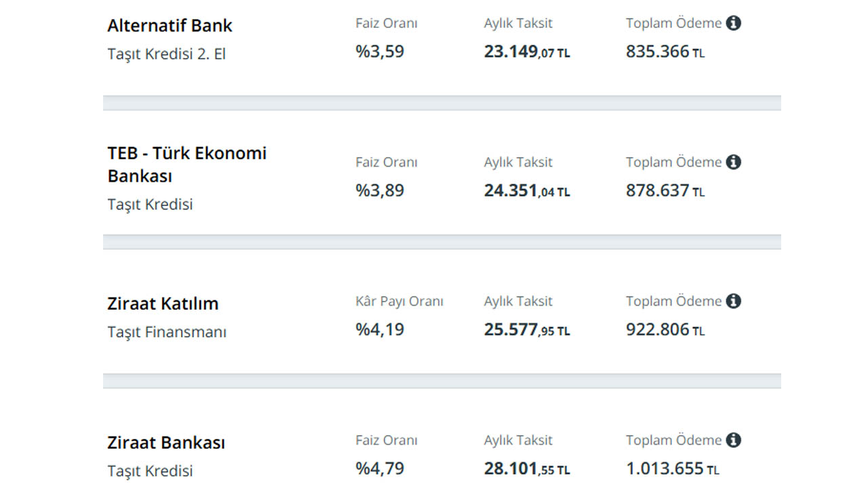This screenshot has width=868, height=488.
Task: Click the 24.351,04 TL monthly installment
Action: tap(527, 191)
